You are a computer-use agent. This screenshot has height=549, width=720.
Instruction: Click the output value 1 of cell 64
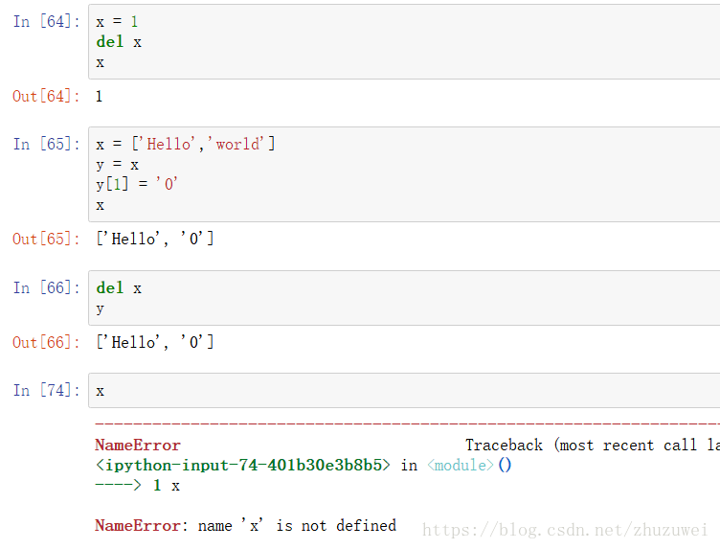99,97
